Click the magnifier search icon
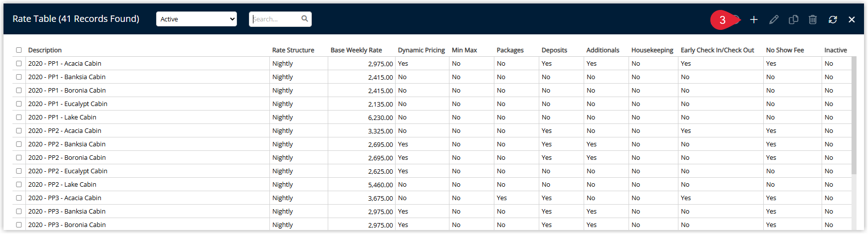 coord(305,19)
